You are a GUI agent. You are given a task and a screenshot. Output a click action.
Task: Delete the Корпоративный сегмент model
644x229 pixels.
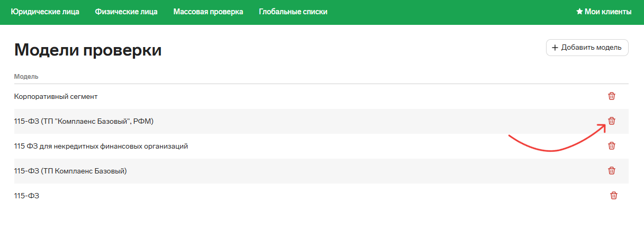(611, 96)
